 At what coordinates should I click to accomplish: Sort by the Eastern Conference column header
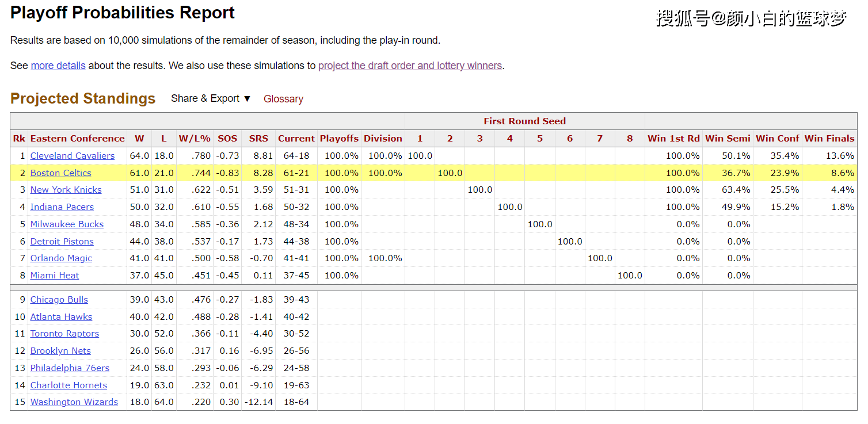[x=78, y=138]
